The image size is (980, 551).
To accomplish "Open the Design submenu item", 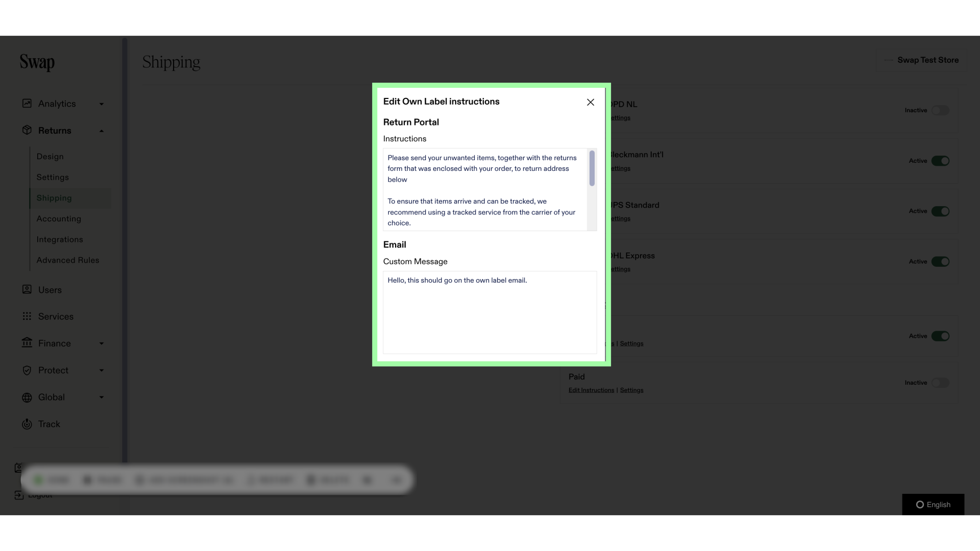I will (50, 157).
